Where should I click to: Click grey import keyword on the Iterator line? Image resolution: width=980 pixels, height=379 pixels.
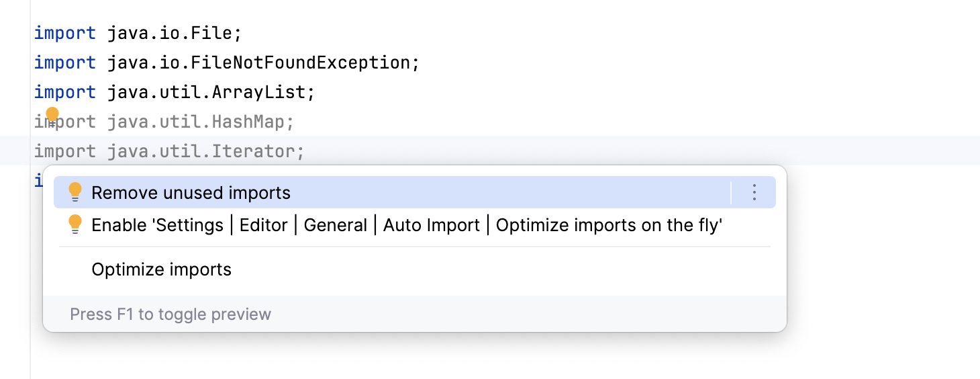pyautogui.click(x=64, y=151)
